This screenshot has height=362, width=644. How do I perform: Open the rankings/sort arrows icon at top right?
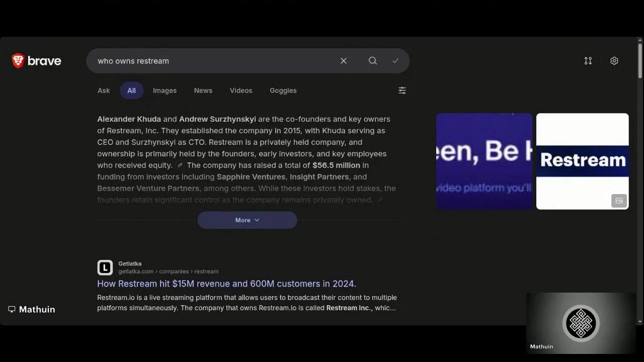(x=588, y=61)
